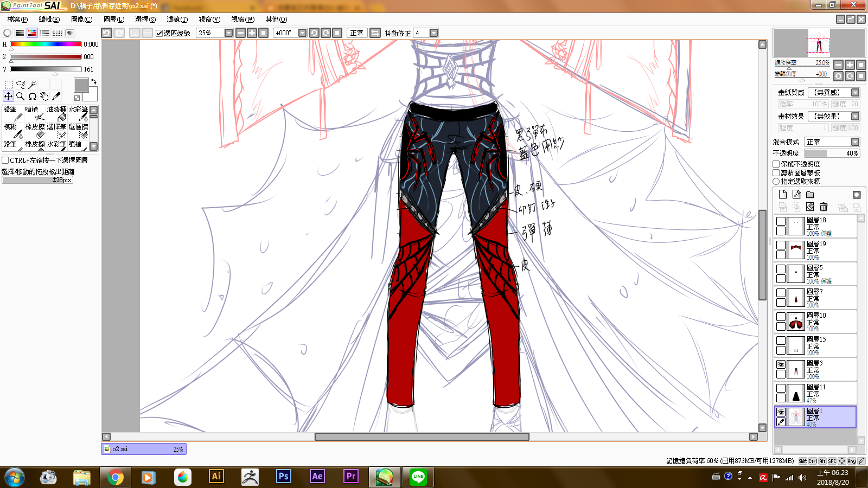Clear the layer with the eraser icon
This screenshot has height=488, width=868.
pyautogui.click(x=810, y=207)
